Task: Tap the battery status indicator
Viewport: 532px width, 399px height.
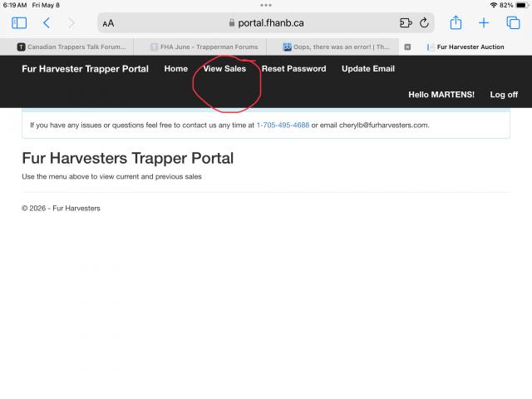Action: pos(521,5)
